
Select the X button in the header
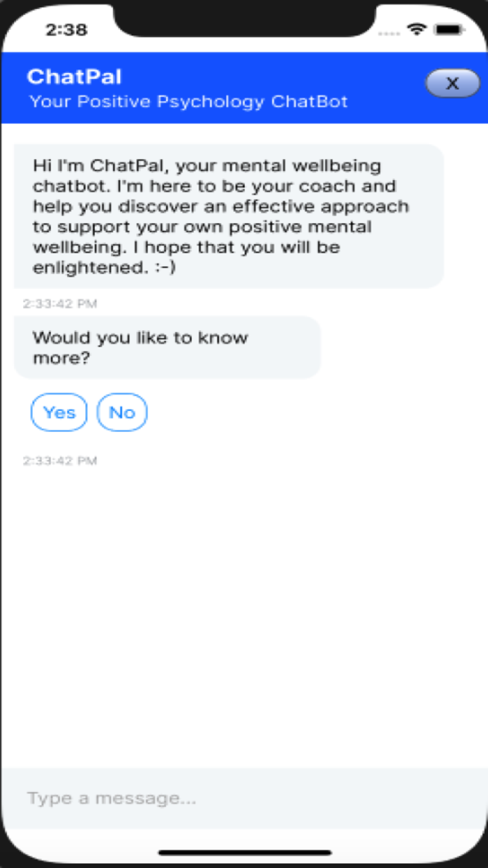click(452, 83)
